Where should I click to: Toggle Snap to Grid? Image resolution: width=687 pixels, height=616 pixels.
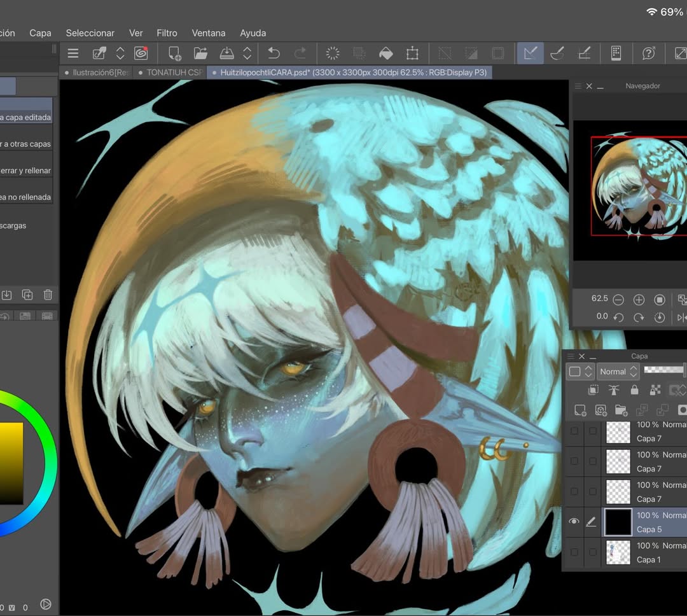585,53
